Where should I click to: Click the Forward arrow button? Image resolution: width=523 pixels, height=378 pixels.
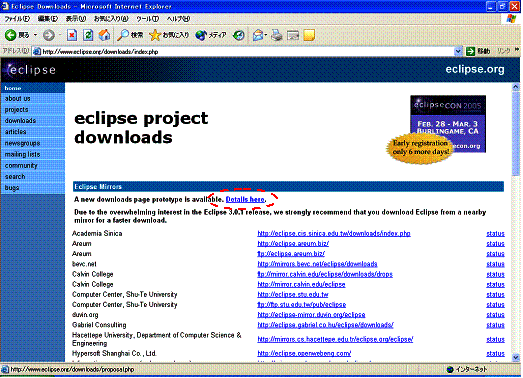pyautogui.click(x=49, y=35)
